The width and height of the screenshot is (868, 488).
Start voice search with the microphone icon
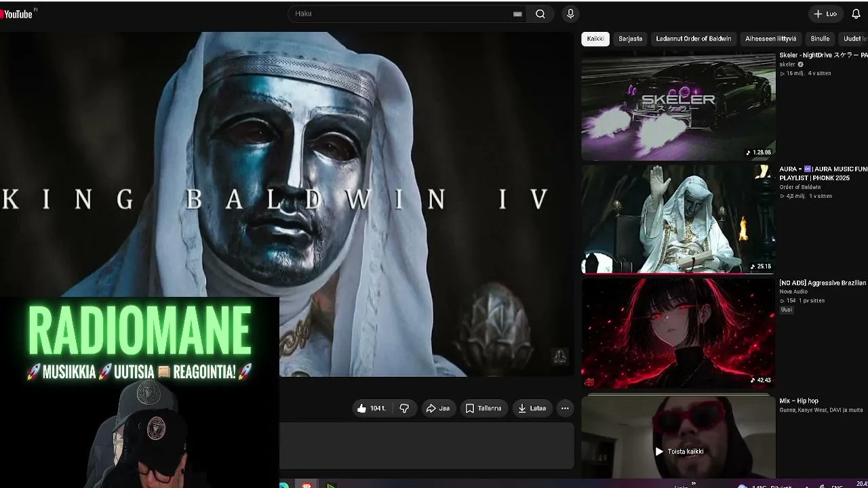point(570,14)
